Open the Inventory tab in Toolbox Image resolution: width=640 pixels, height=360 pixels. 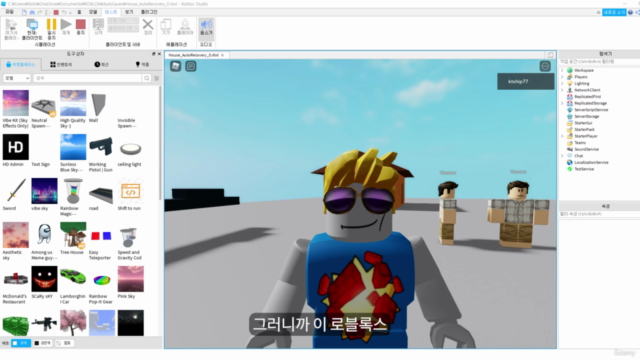point(61,64)
